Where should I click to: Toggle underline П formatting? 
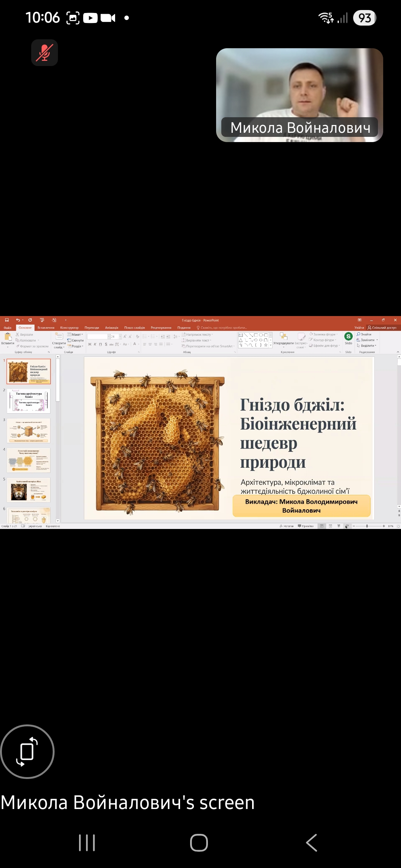click(x=100, y=344)
